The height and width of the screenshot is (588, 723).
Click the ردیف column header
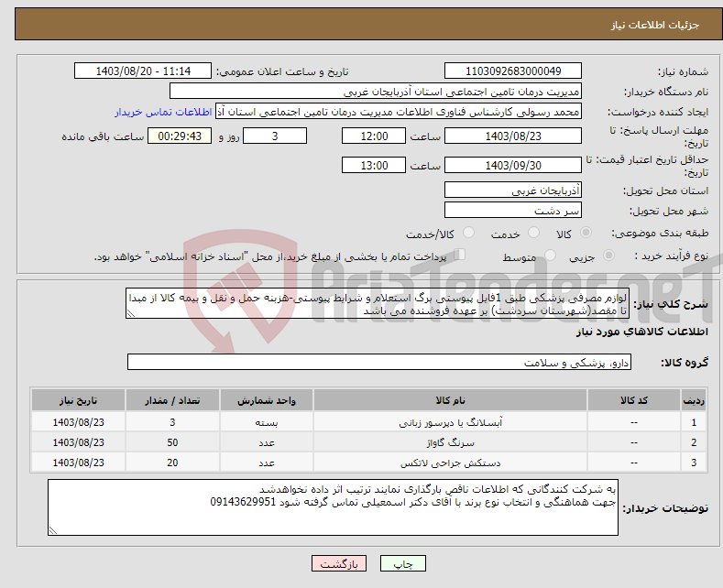point(694,400)
